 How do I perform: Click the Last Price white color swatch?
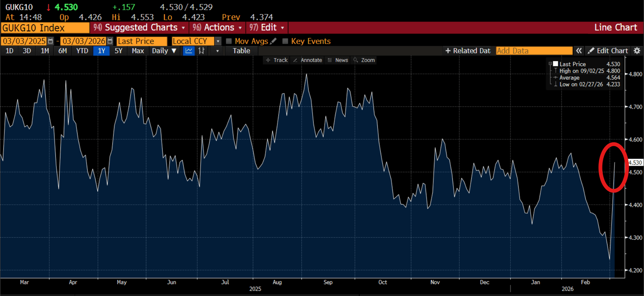point(556,64)
